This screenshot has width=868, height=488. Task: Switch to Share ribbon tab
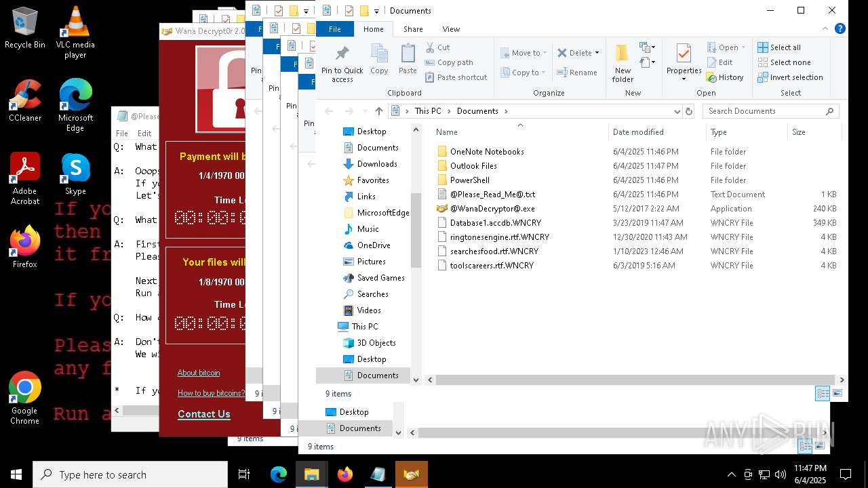click(x=413, y=29)
